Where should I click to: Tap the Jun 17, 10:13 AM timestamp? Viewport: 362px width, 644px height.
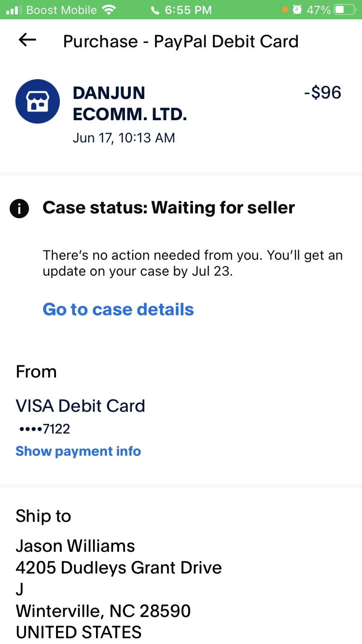tap(124, 138)
